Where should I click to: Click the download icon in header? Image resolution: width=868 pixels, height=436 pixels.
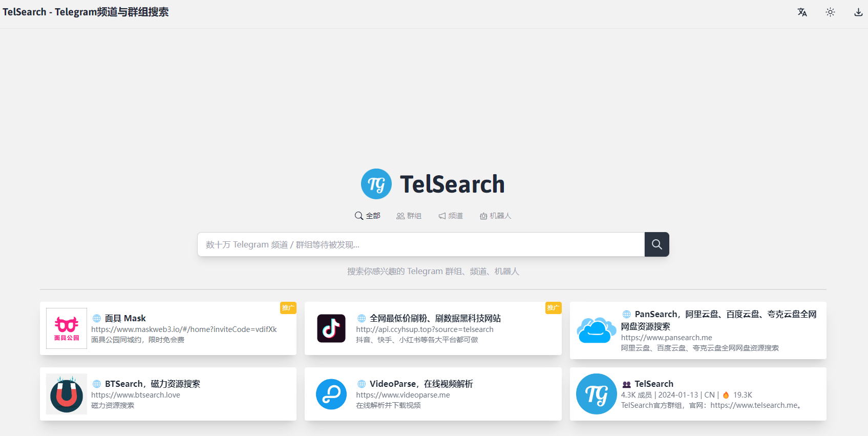tap(858, 12)
